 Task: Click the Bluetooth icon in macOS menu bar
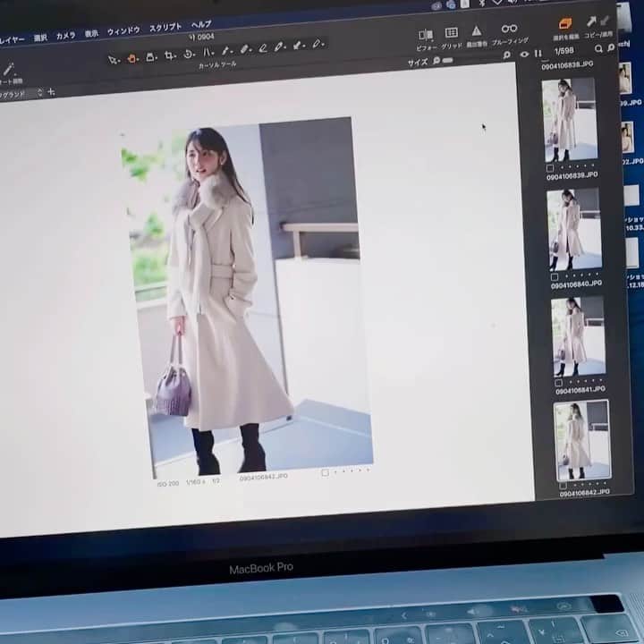pyautogui.click(x=483, y=3)
